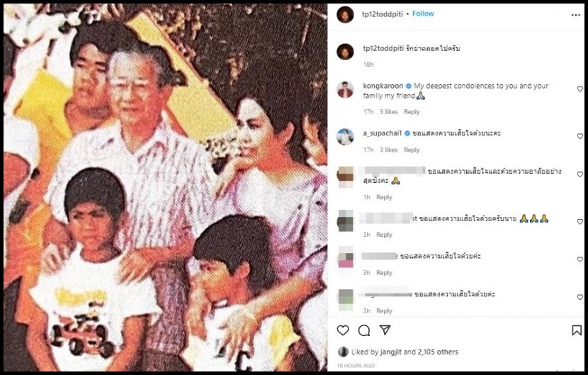Share post via paper plane icon
Viewport: 588px width, 375px height.
[385, 330]
